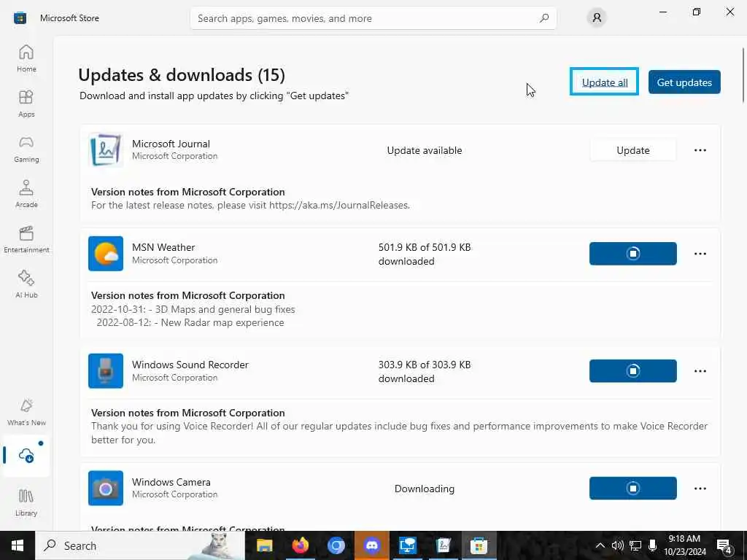Screen dimensions: 747x560
Task: Open What's New in sidebar
Action: coord(26,412)
